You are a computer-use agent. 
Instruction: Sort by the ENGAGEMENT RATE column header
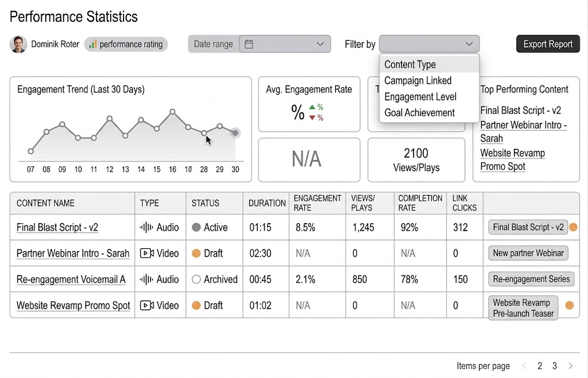tap(317, 203)
